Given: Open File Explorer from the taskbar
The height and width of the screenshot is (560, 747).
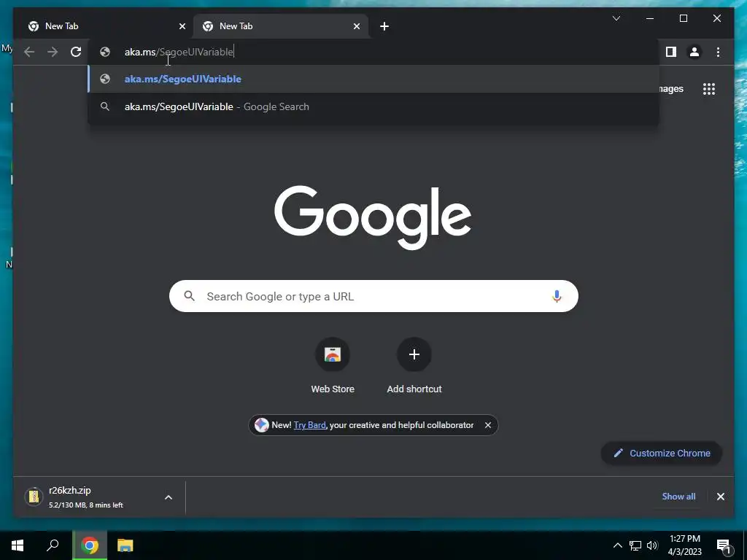Looking at the screenshot, I should click(125, 545).
